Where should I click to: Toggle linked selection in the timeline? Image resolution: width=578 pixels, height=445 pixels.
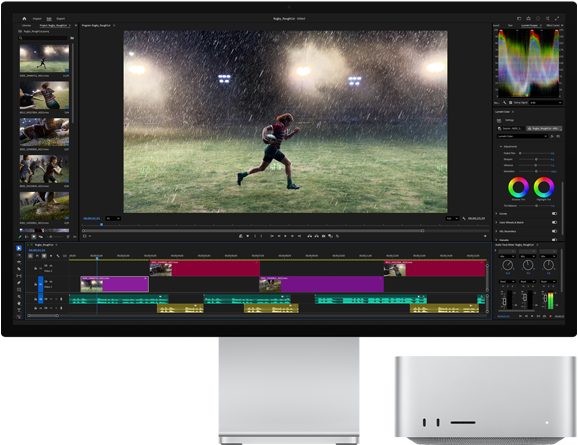[x=44, y=255]
